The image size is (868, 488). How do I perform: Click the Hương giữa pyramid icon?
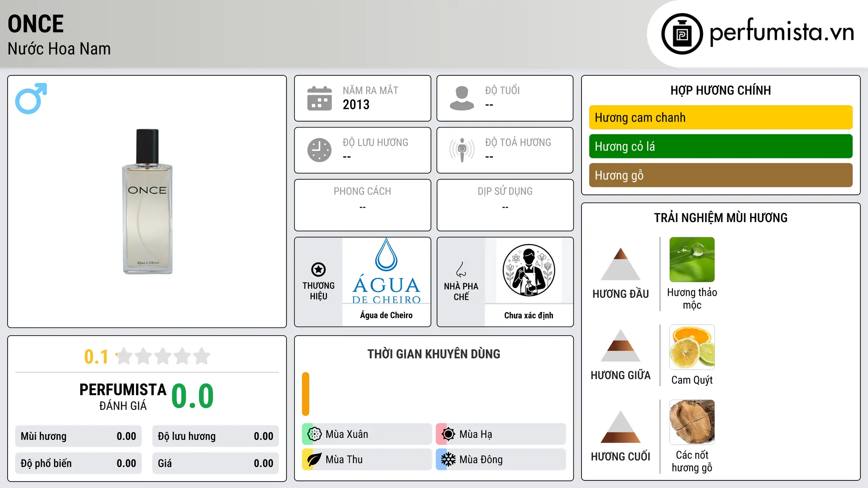click(x=620, y=345)
